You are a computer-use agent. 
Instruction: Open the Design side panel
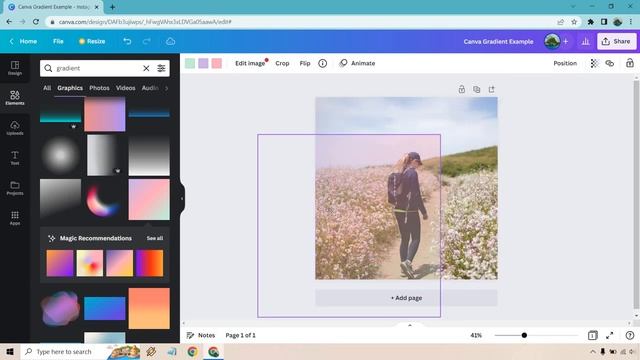tap(15, 68)
